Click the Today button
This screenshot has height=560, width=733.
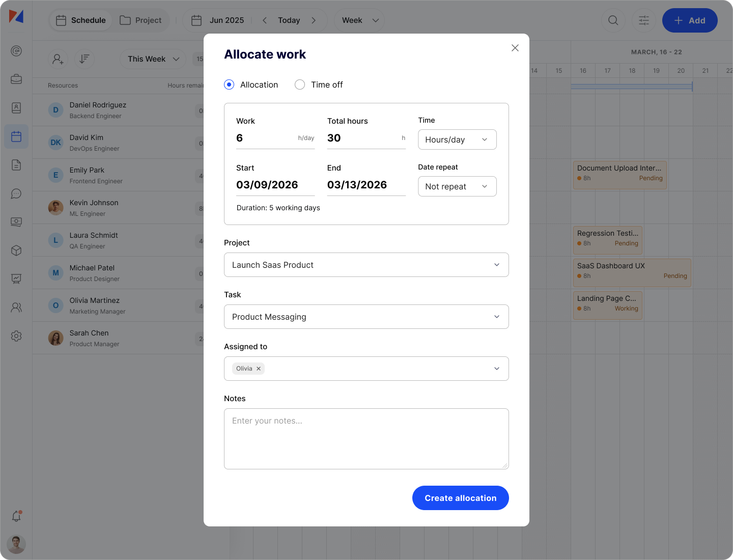coord(289,20)
